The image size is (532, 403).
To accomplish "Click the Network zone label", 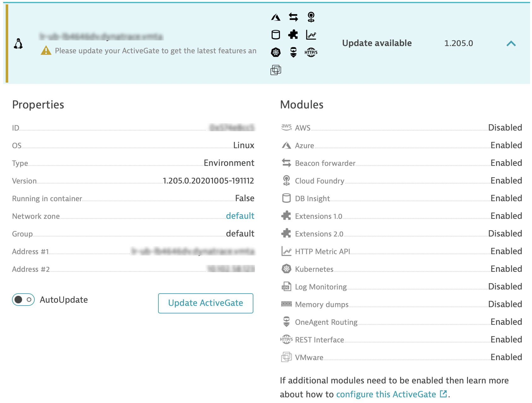I will (36, 216).
